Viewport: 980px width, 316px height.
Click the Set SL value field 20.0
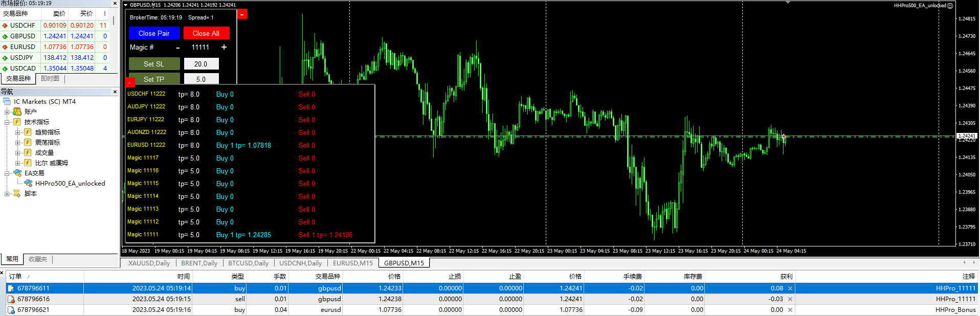201,64
